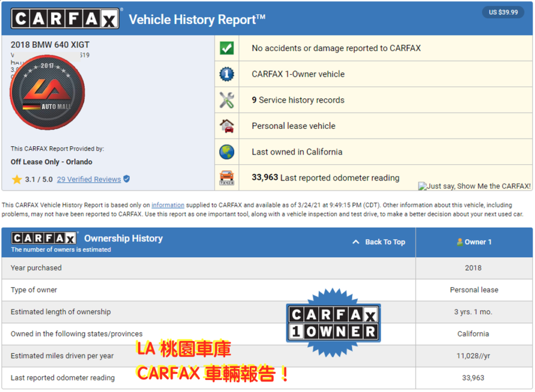Click the blue 1-Owner badge icon
The image size is (535, 392).
[227, 74]
